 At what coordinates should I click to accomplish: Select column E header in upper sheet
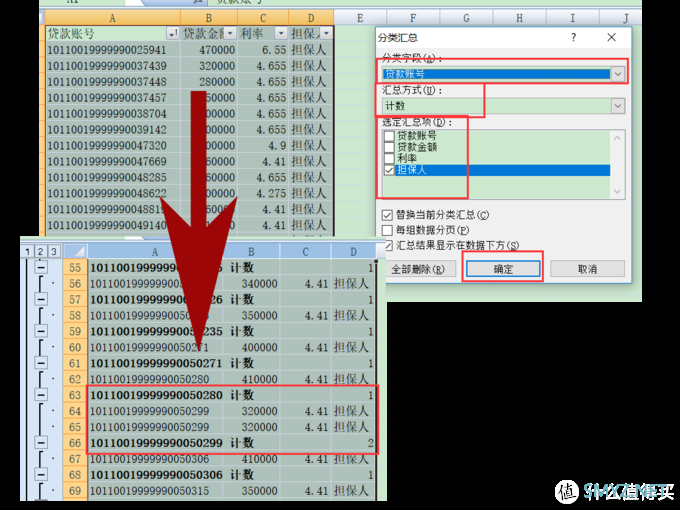[360, 18]
